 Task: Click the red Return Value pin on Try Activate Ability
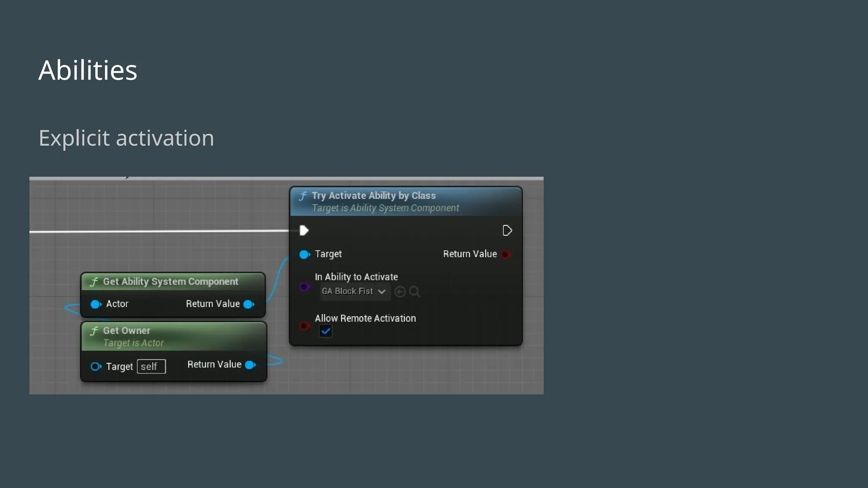[505, 254]
